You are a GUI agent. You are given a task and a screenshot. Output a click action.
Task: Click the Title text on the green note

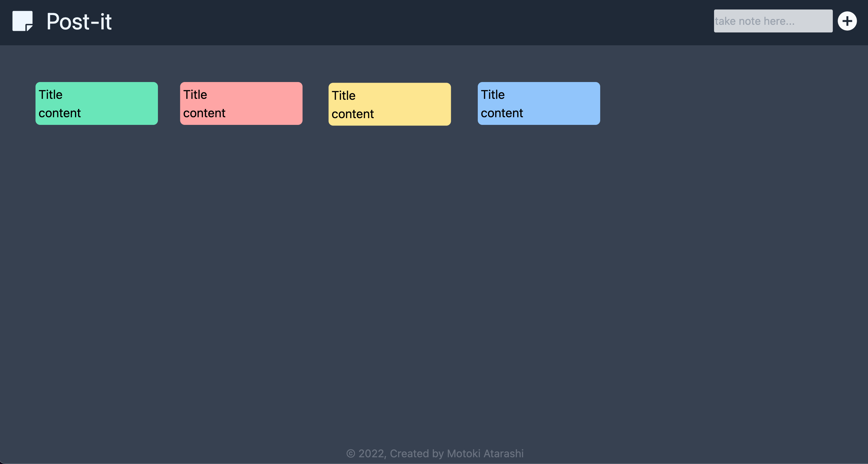click(51, 95)
